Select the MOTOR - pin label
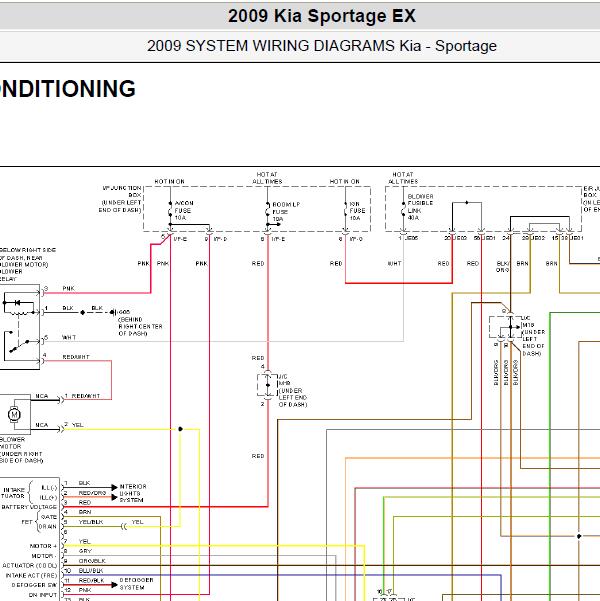The image size is (600, 601). (44, 556)
